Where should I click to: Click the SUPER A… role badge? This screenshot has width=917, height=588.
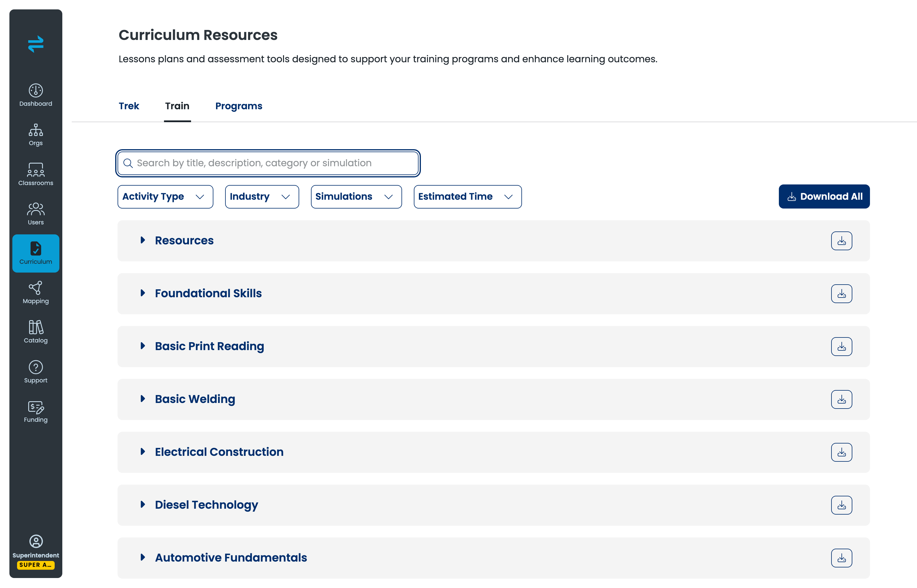(36, 565)
